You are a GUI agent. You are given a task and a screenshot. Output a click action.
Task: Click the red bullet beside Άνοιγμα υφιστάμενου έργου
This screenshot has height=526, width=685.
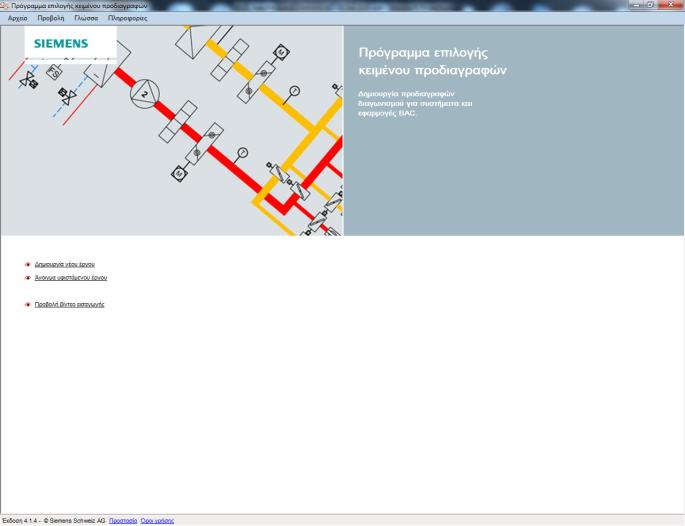tap(28, 278)
